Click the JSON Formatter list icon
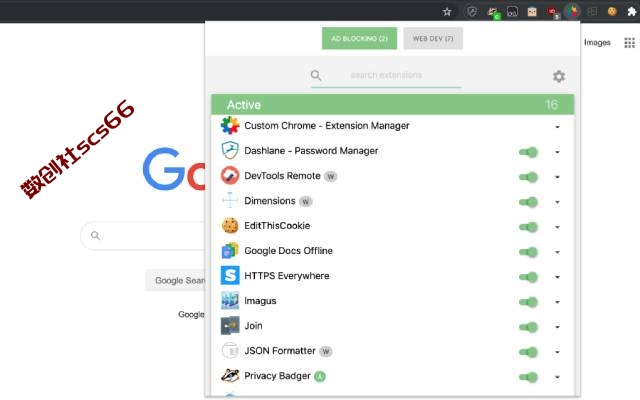The height and width of the screenshot is (400, 640). point(230,351)
